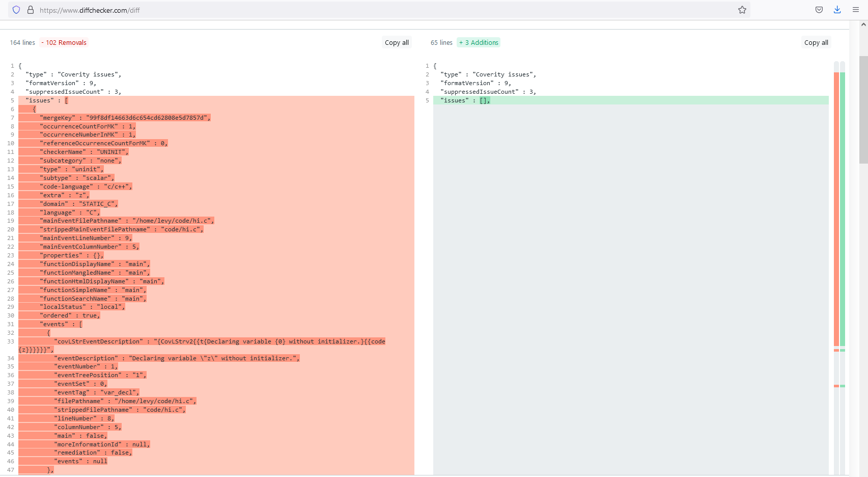Click the "checkerName" : "UNINIT" line

[x=84, y=152]
